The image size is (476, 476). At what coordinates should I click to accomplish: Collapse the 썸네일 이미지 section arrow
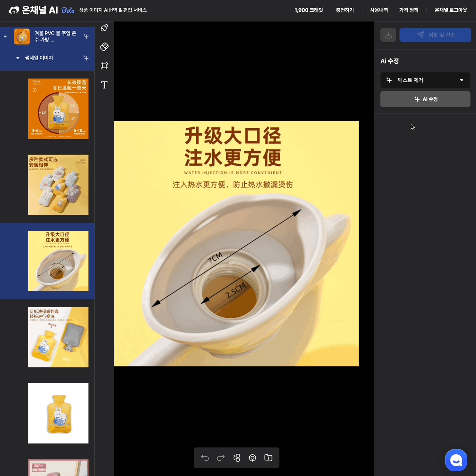(18, 58)
